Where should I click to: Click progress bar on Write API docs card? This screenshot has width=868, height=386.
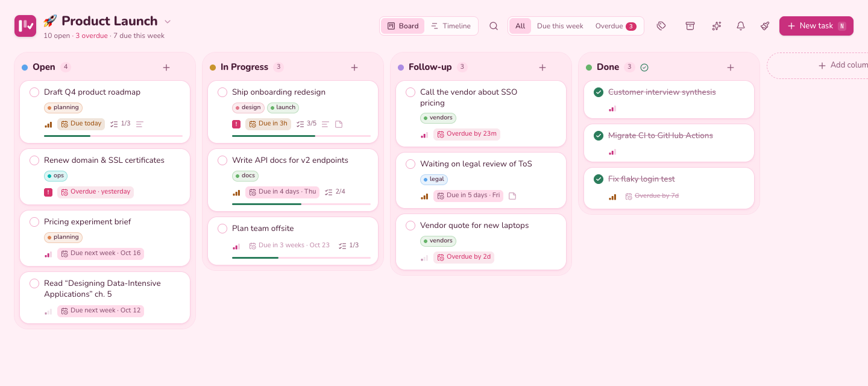point(301,204)
